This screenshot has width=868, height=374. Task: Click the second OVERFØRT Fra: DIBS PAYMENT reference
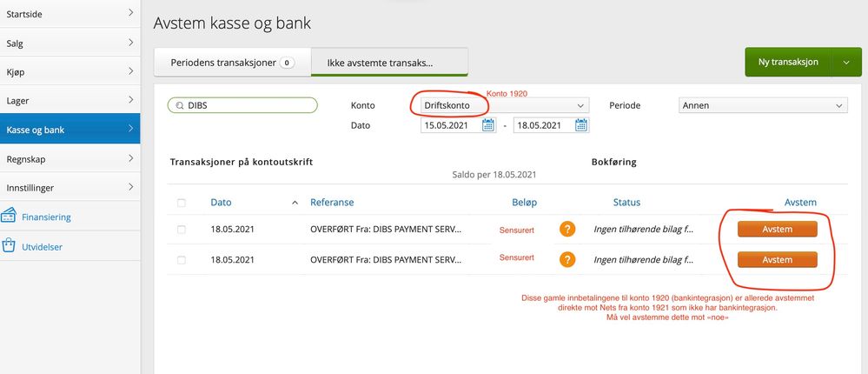click(x=386, y=259)
